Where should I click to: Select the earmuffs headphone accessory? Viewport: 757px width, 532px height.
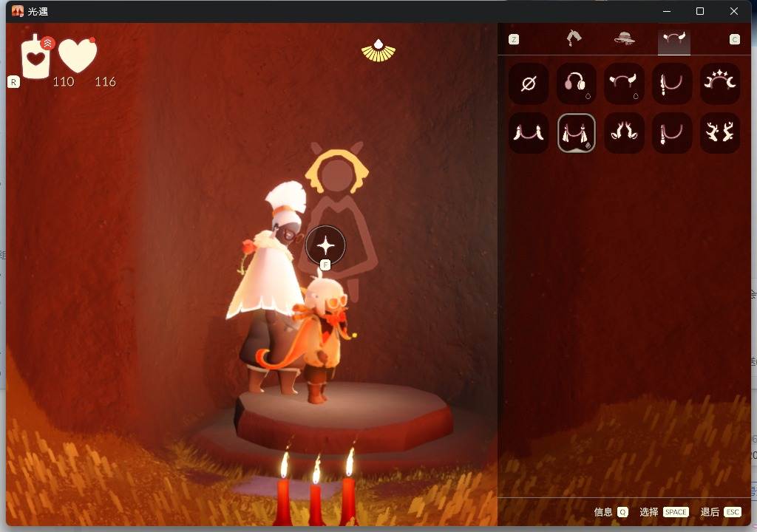tap(576, 83)
